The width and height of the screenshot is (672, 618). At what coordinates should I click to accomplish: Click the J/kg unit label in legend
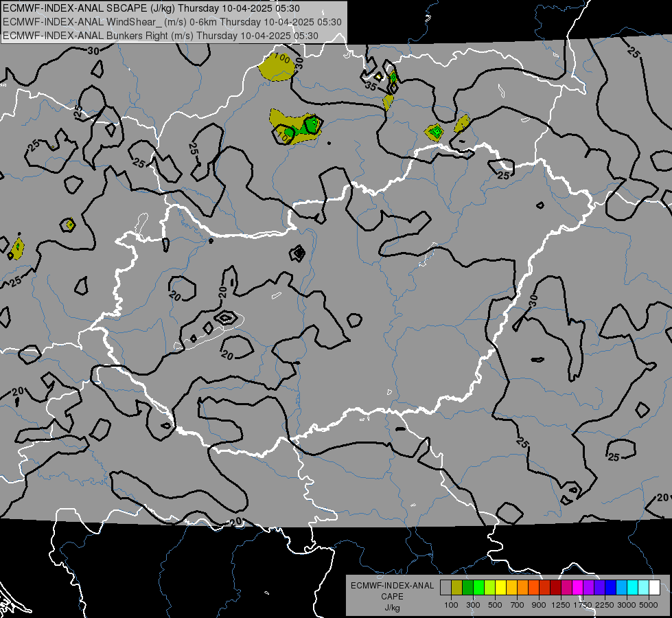(x=392, y=608)
